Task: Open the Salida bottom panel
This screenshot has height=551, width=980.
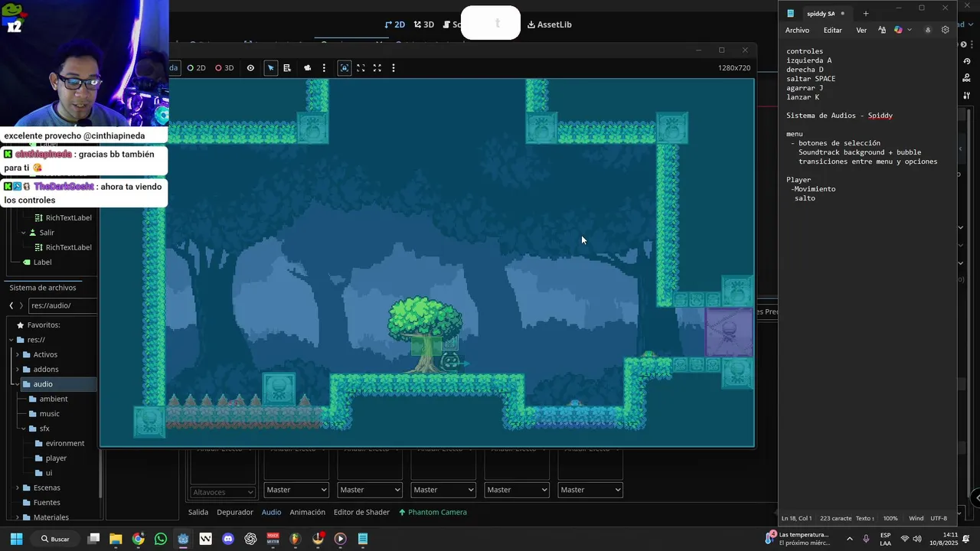Action: (198, 512)
